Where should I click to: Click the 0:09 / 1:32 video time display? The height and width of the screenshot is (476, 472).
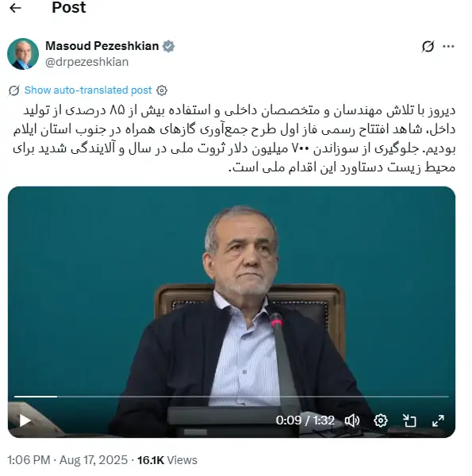[305, 420]
